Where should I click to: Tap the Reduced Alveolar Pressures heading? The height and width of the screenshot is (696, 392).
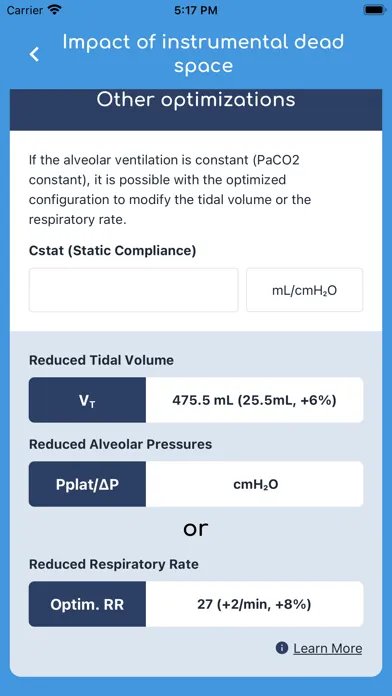[120, 444]
